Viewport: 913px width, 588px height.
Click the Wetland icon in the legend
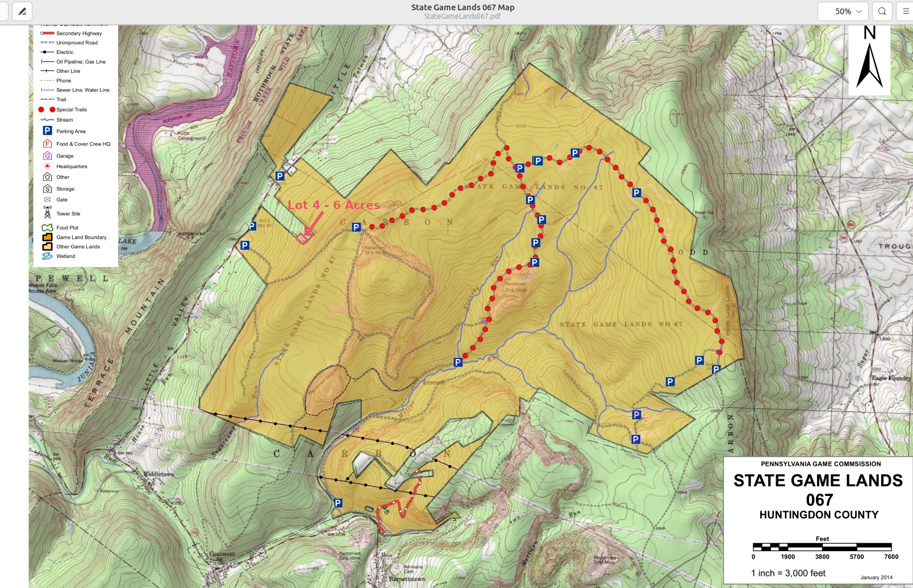47,256
